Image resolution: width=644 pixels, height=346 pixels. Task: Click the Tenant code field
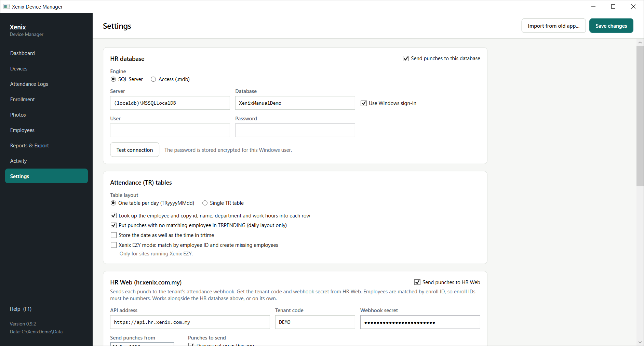coord(315,322)
